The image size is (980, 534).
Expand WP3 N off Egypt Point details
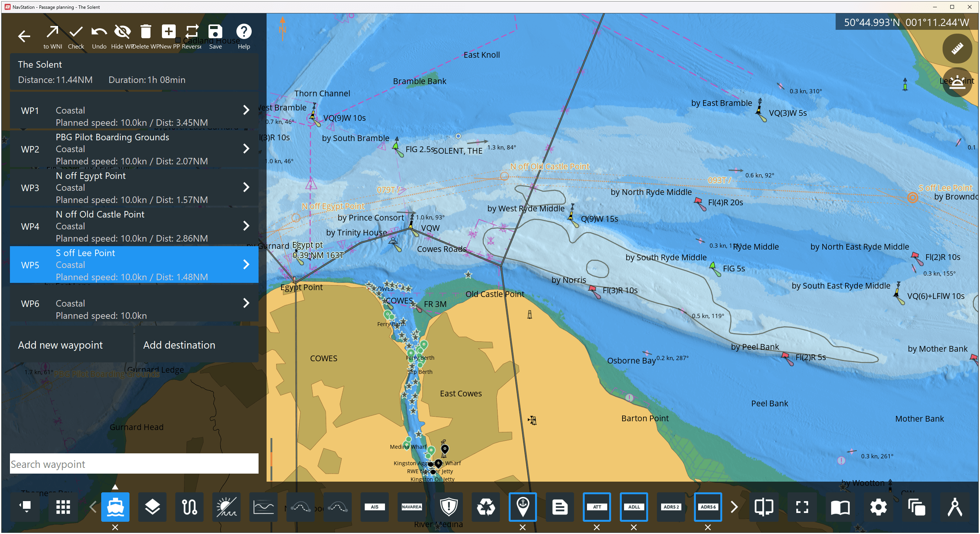coord(246,187)
